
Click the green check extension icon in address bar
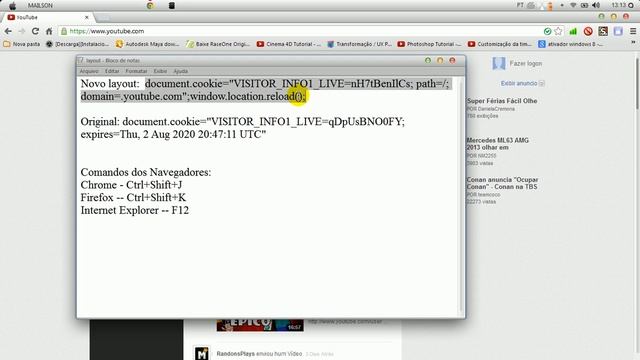[x=547, y=31]
